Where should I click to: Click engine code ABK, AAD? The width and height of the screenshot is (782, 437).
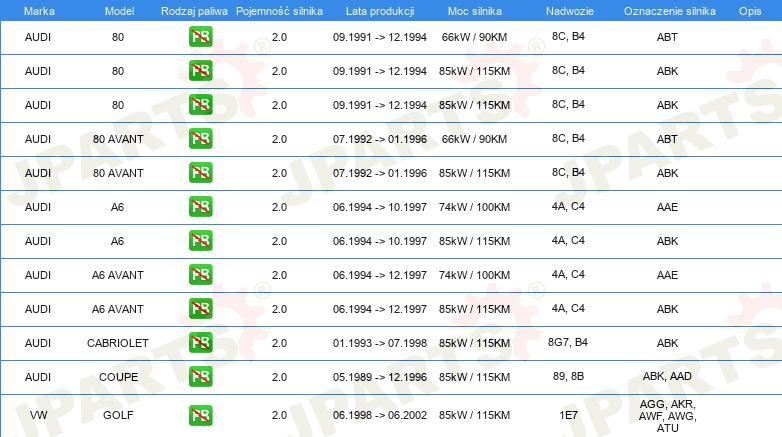(x=667, y=376)
